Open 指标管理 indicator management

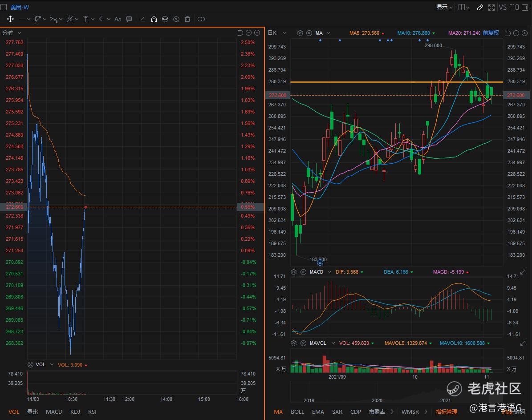(x=446, y=412)
